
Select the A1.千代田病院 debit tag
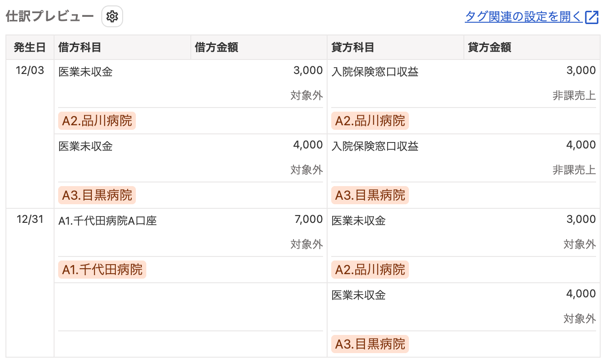coord(102,270)
